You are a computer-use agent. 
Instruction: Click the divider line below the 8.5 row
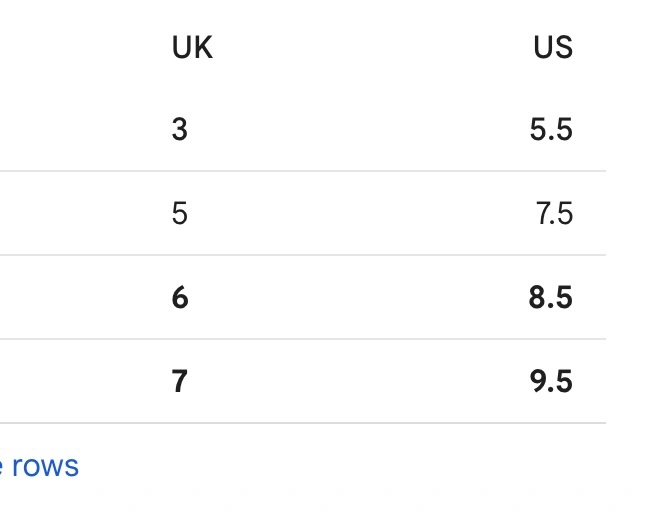click(x=303, y=339)
